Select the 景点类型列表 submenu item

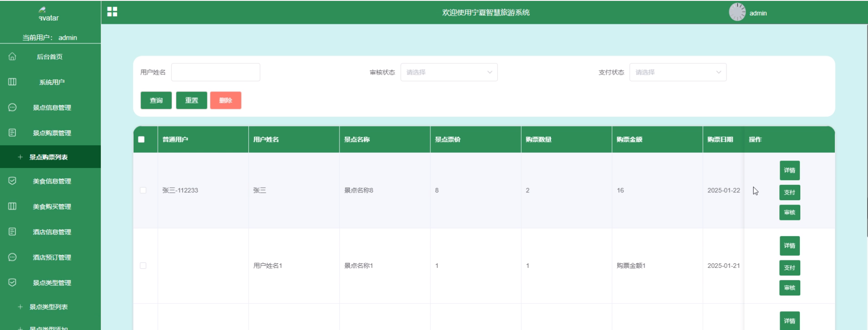tap(50, 307)
